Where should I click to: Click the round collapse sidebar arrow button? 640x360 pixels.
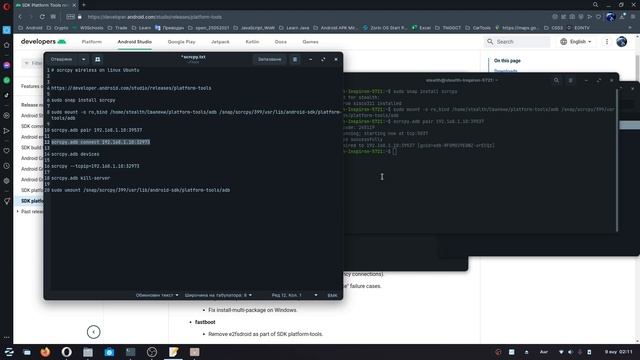[x=93, y=332]
